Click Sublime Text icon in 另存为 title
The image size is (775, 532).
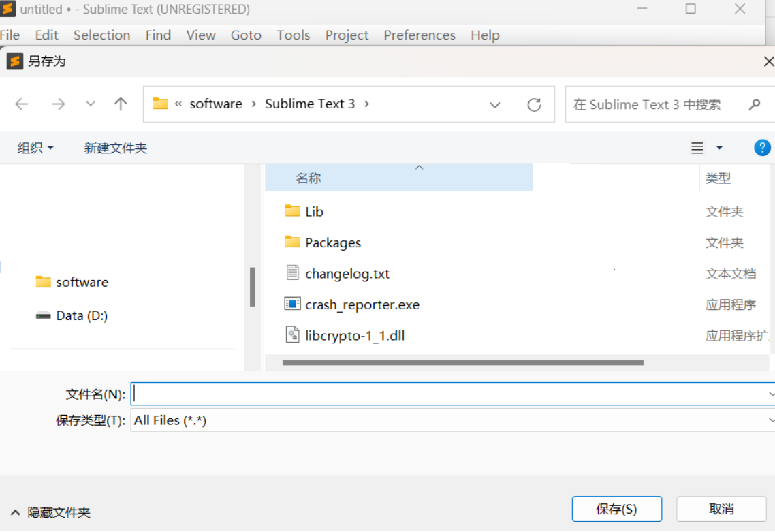15,61
